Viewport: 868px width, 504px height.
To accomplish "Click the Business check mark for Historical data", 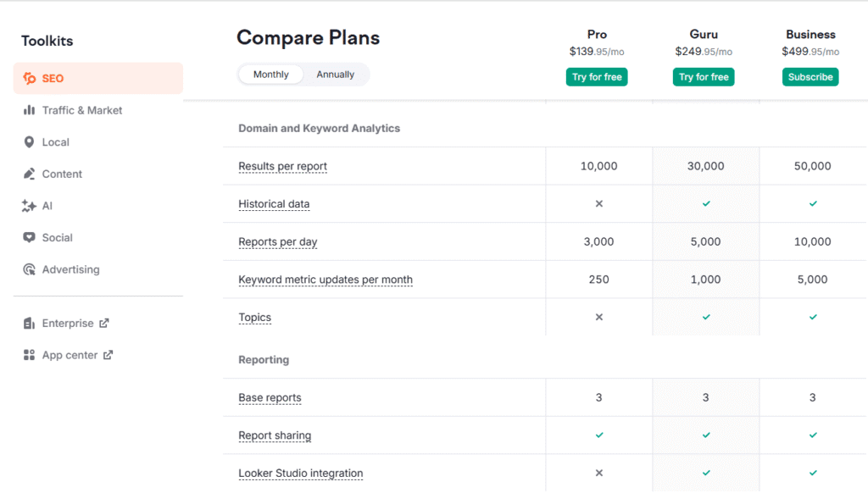I will coord(813,203).
